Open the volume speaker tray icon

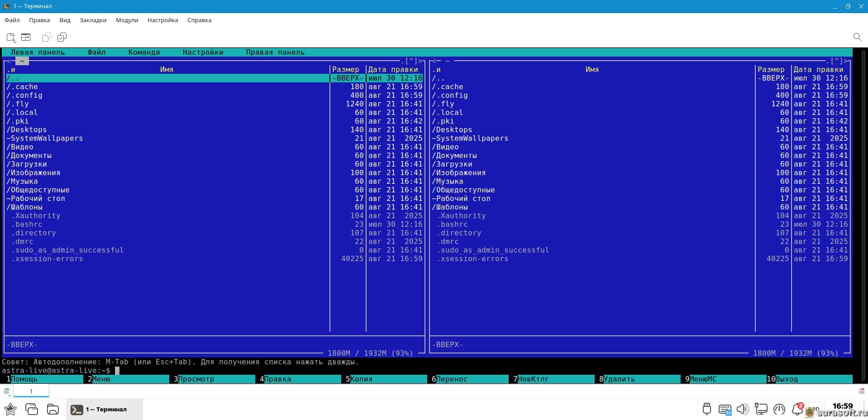pyautogui.click(x=742, y=409)
